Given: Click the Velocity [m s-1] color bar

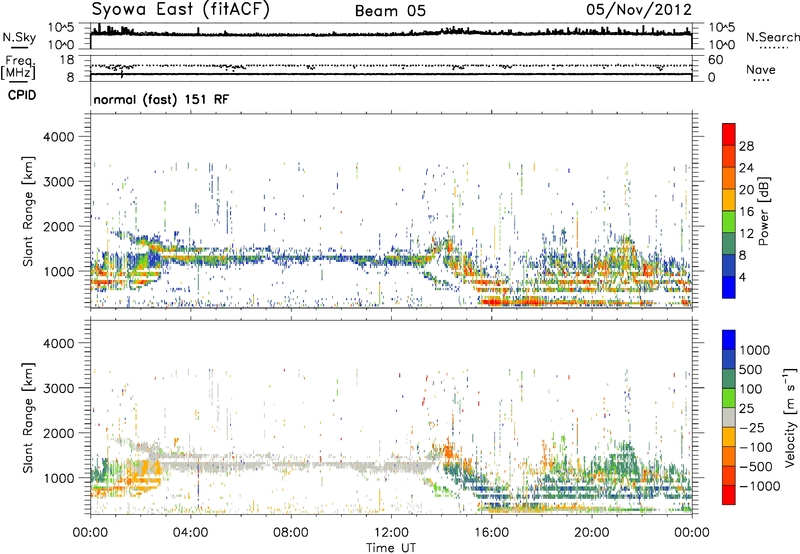Looking at the screenshot, I should pyautogui.click(x=729, y=417).
